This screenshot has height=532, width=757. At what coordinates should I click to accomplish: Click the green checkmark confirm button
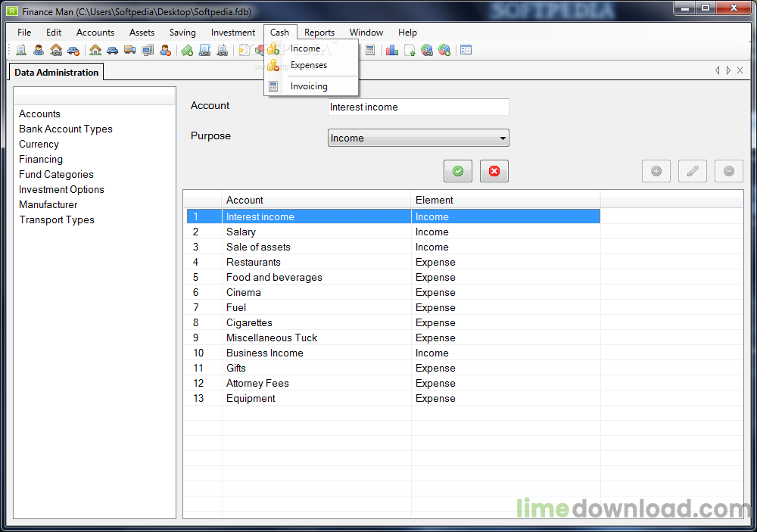(x=458, y=171)
